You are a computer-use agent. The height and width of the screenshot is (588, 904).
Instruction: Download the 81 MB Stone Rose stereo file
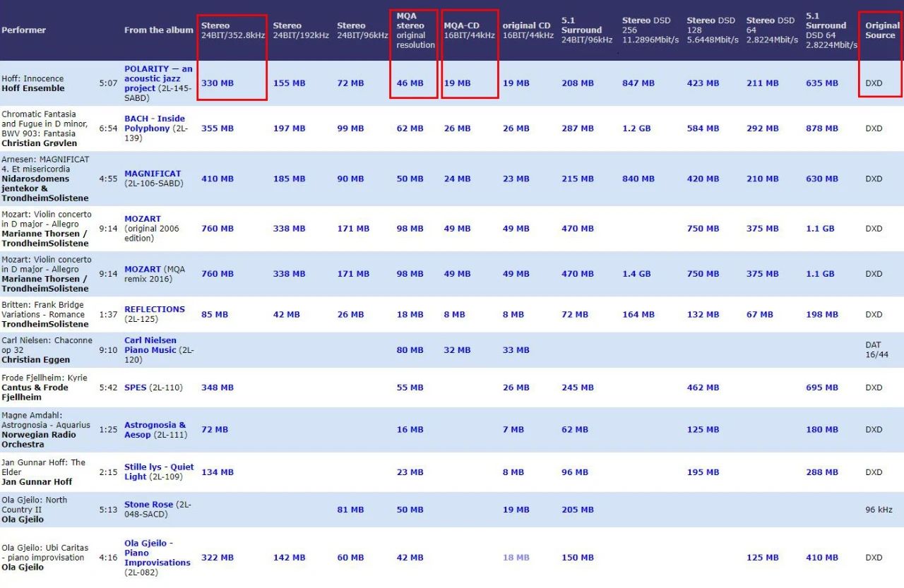pyautogui.click(x=350, y=510)
